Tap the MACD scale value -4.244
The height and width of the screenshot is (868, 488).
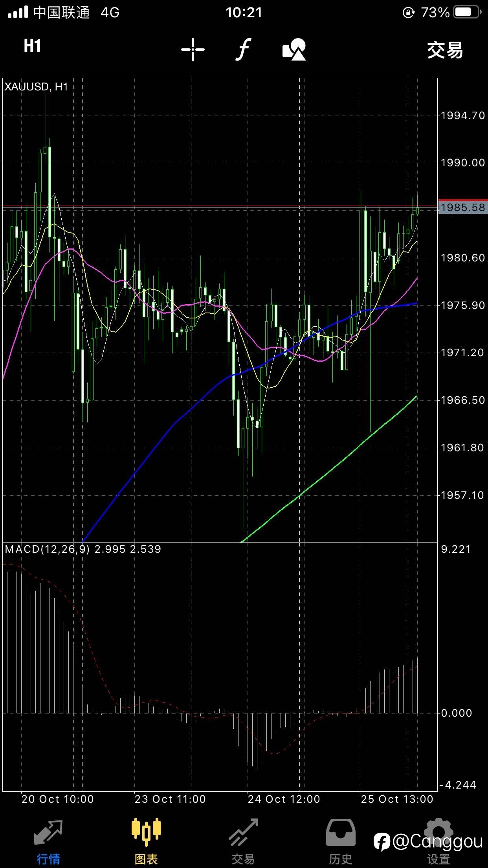(x=458, y=785)
